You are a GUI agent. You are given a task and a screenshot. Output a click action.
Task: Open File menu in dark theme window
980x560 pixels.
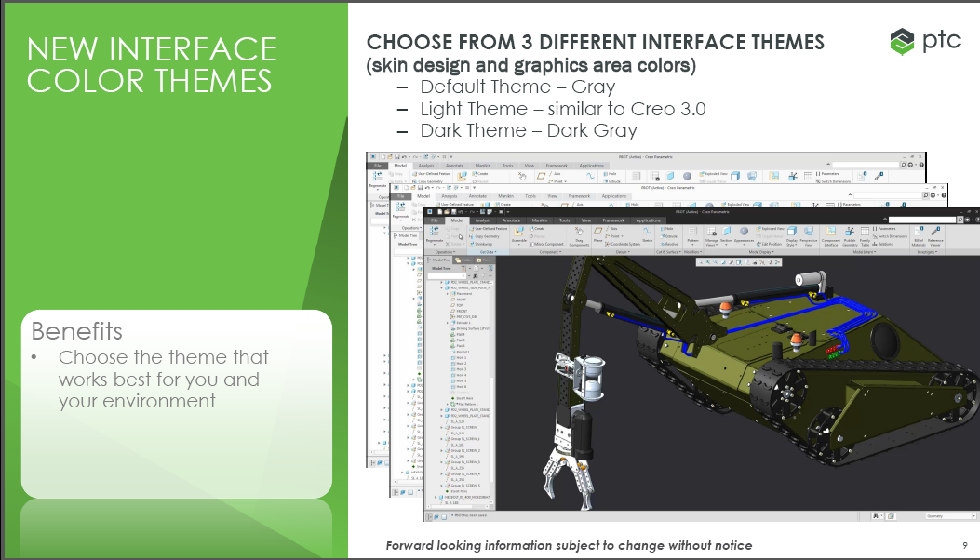435,220
